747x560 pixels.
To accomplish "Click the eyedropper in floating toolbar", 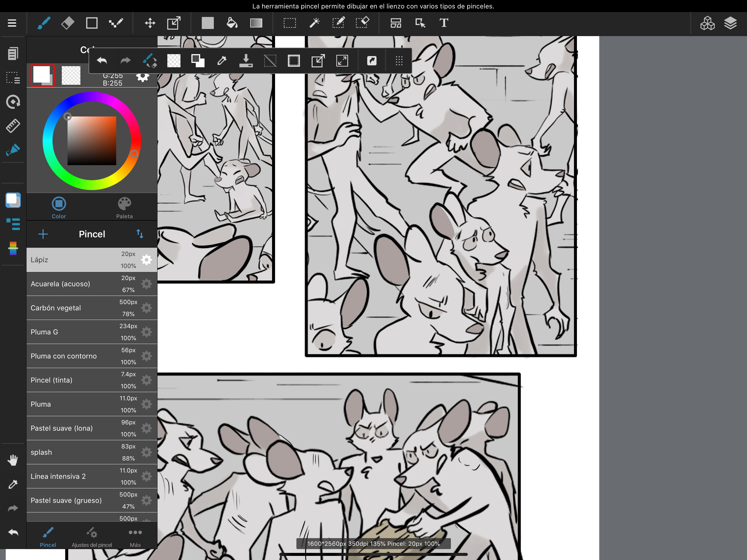I will [221, 61].
